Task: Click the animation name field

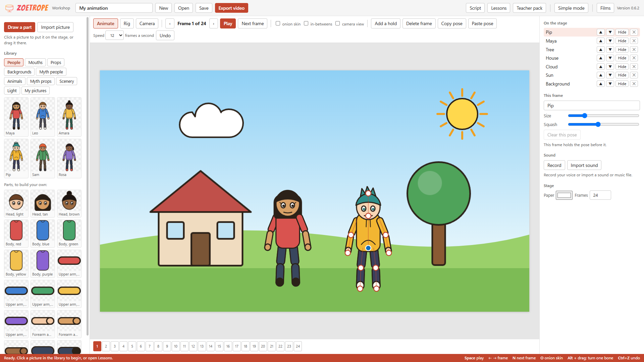Action: [x=114, y=8]
